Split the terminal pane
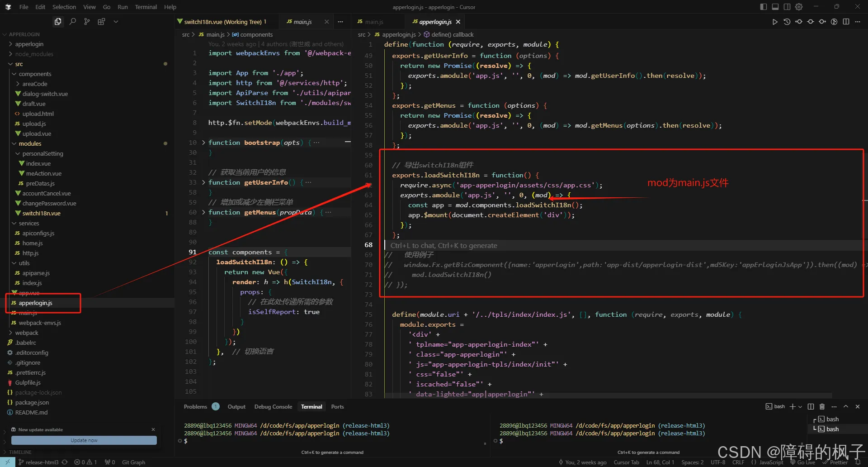868x467 pixels. click(811, 406)
